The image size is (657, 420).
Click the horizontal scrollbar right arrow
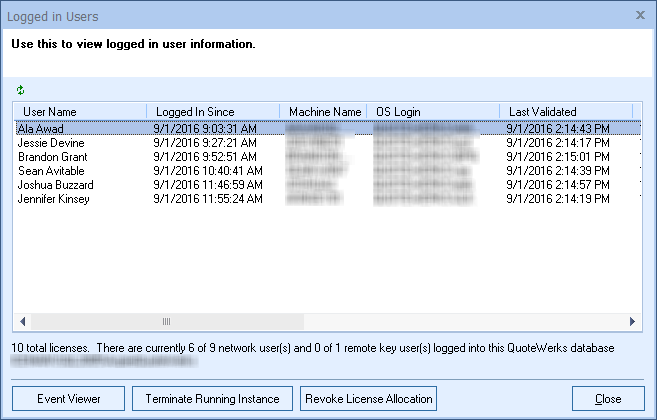(x=632, y=322)
